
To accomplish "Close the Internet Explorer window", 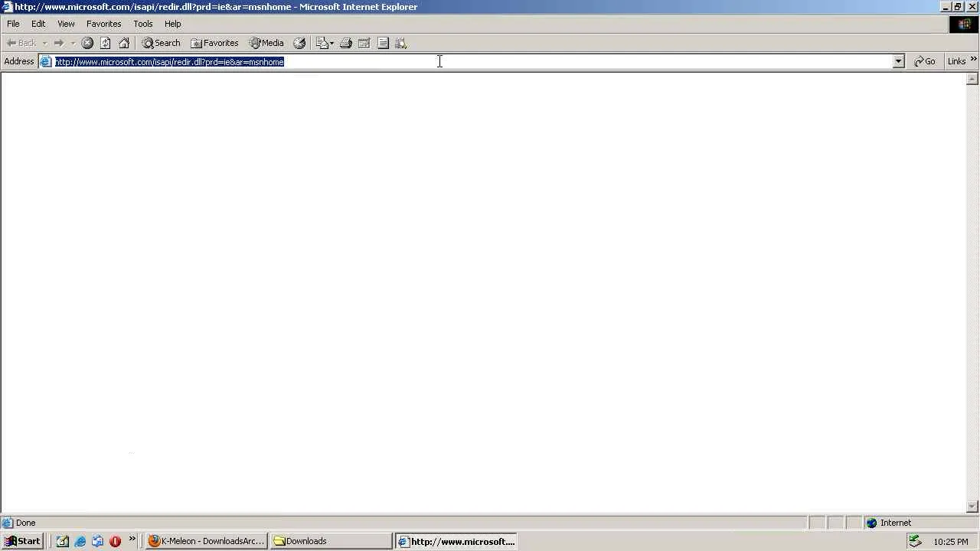I will (972, 7).
